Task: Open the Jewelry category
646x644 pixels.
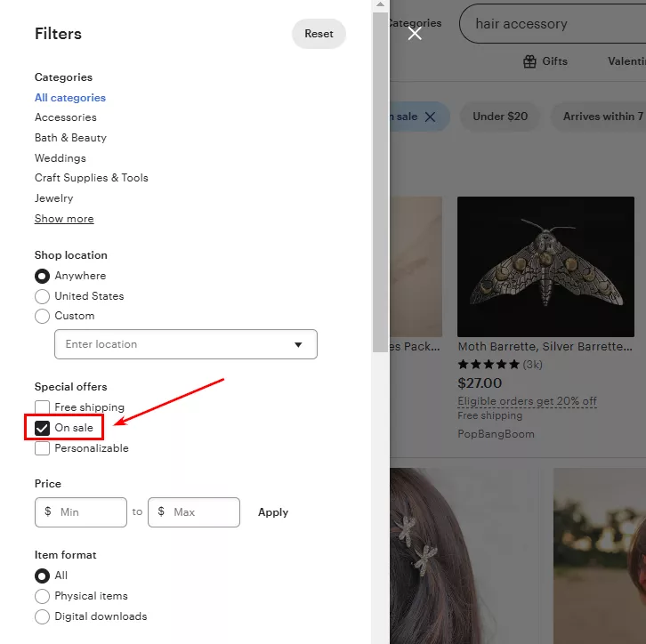Action: (x=54, y=198)
